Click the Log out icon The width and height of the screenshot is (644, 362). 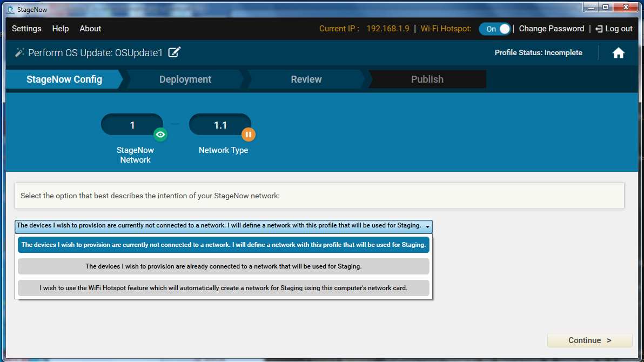(x=599, y=29)
